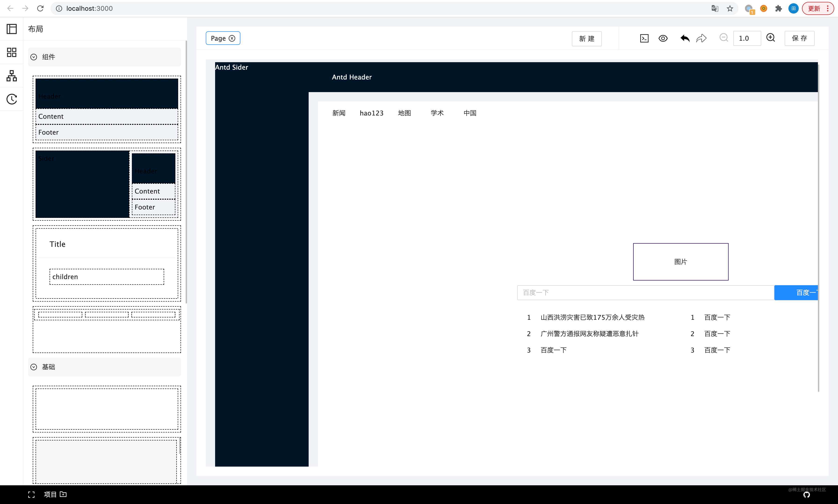The image size is (838, 504).
Task: Click the undo arrow icon
Action: pos(685,38)
